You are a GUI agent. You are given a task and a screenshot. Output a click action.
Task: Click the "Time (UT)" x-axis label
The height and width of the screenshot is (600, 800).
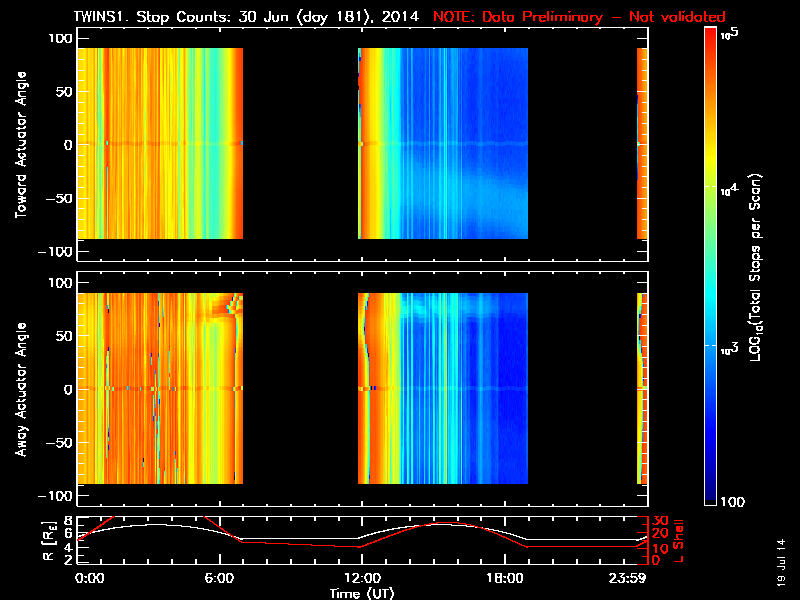click(364, 593)
